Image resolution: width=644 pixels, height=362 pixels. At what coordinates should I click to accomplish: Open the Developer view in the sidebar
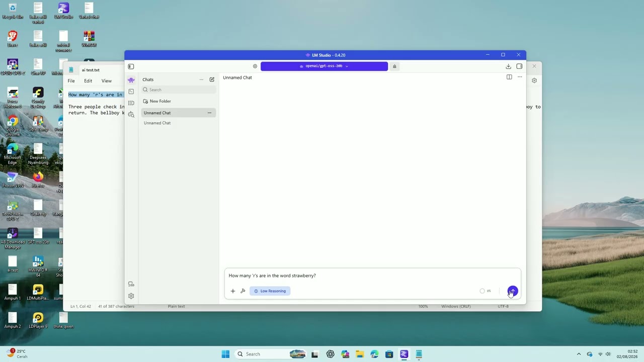coord(131,92)
